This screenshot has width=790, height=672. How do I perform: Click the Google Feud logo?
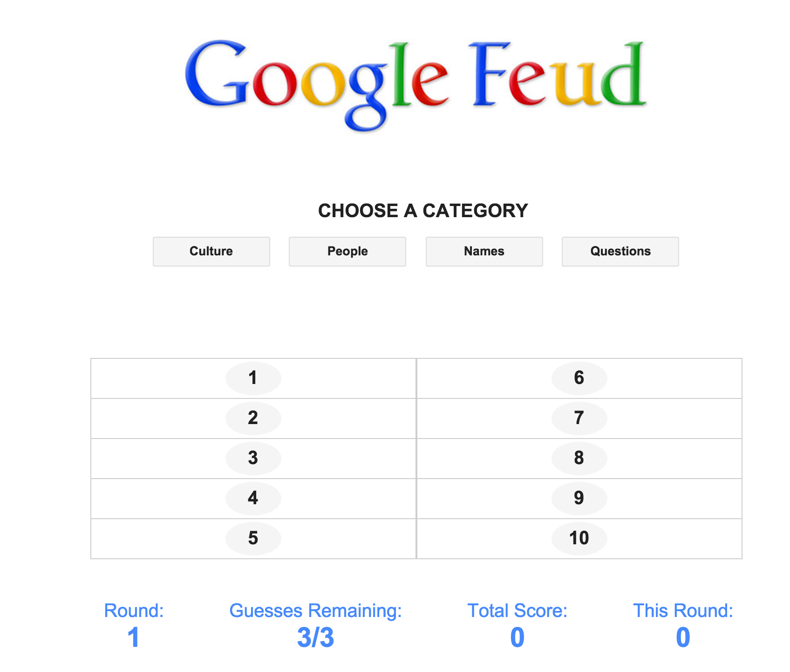click(x=415, y=83)
